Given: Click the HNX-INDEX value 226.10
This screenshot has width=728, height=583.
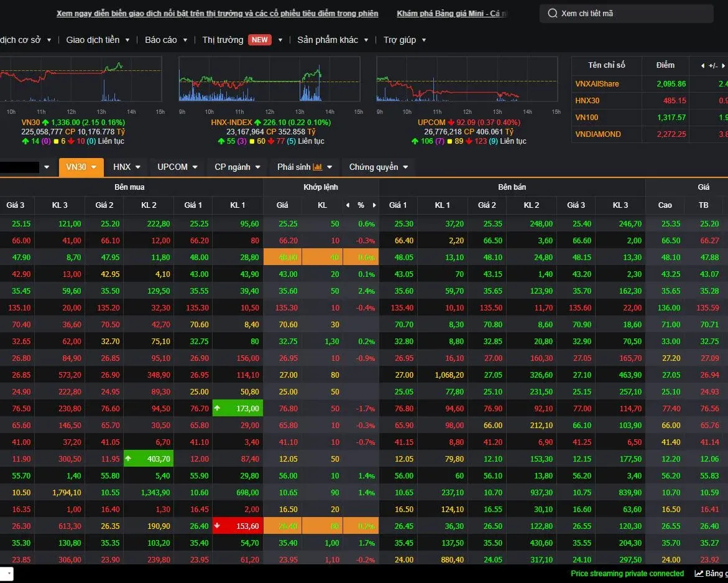Looking at the screenshot, I should [274, 123].
